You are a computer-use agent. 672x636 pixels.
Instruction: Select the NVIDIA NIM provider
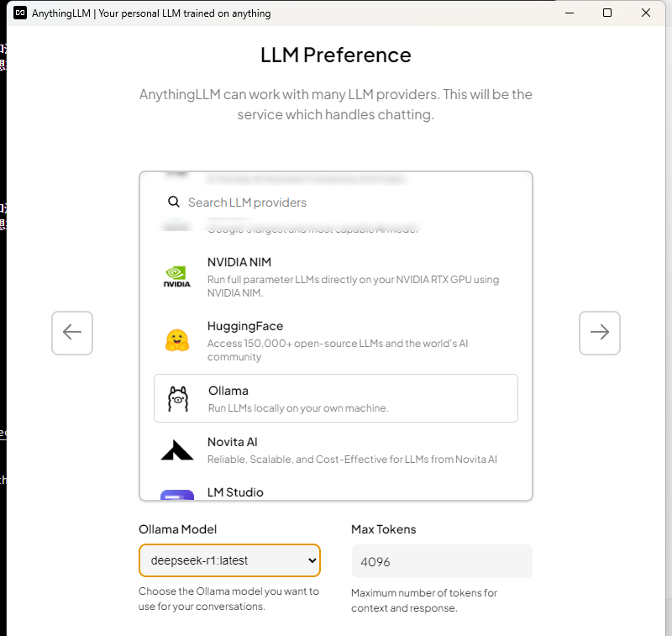335,277
